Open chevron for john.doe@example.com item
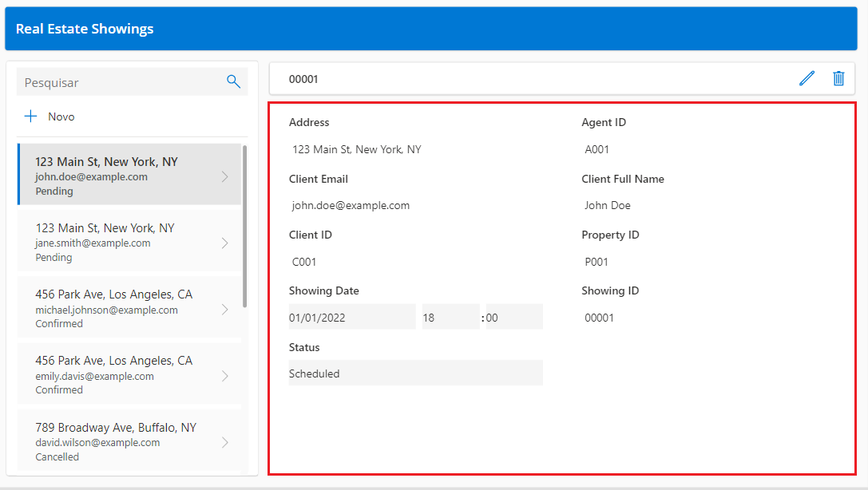 pos(224,176)
